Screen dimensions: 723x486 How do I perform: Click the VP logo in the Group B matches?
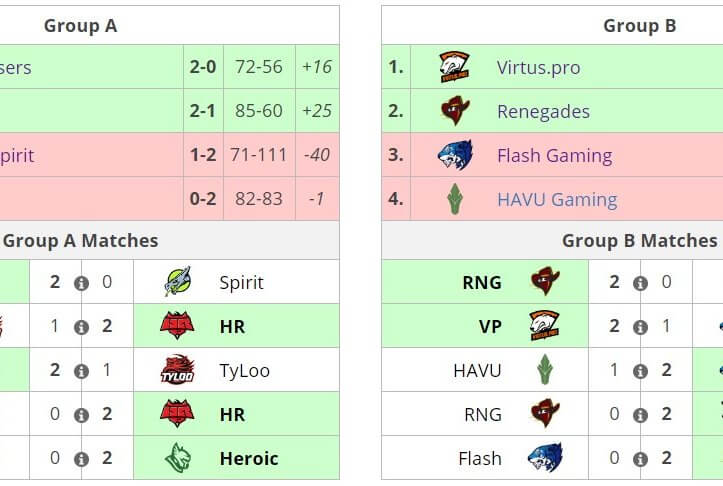pyautogui.click(x=544, y=326)
